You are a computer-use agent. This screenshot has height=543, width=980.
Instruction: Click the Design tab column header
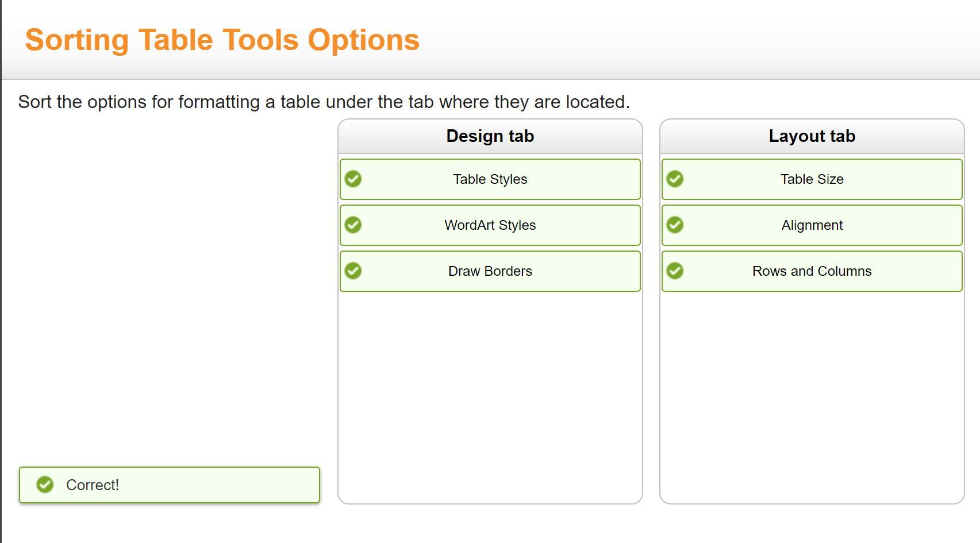tap(490, 136)
